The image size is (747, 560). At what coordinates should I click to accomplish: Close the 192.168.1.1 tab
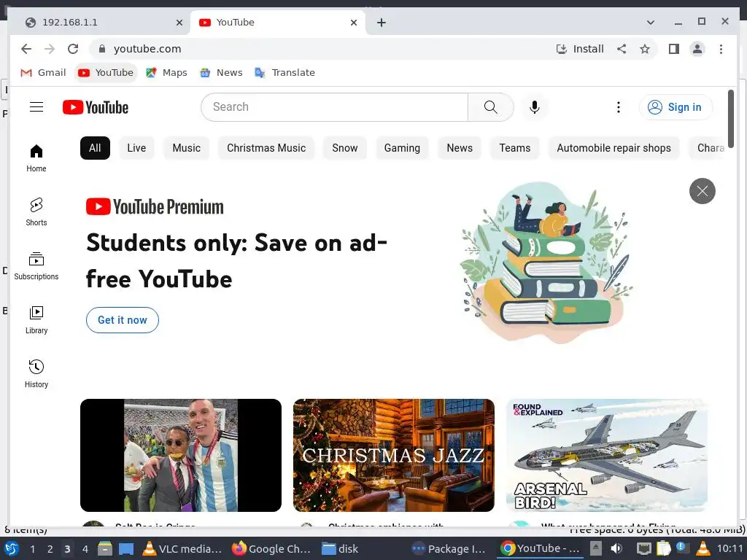point(179,23)
